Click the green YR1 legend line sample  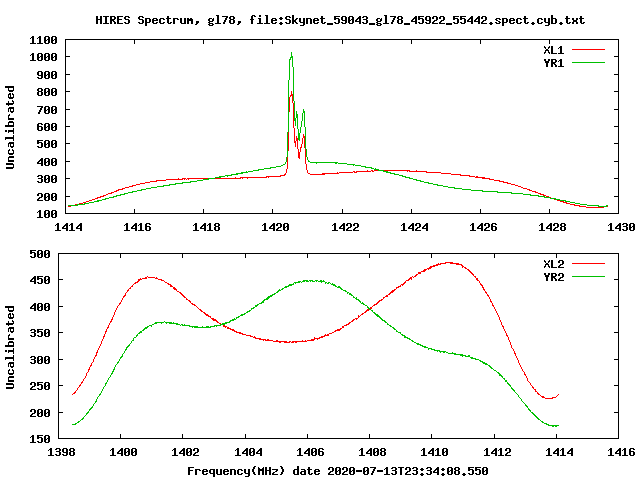tap(588, 63)
